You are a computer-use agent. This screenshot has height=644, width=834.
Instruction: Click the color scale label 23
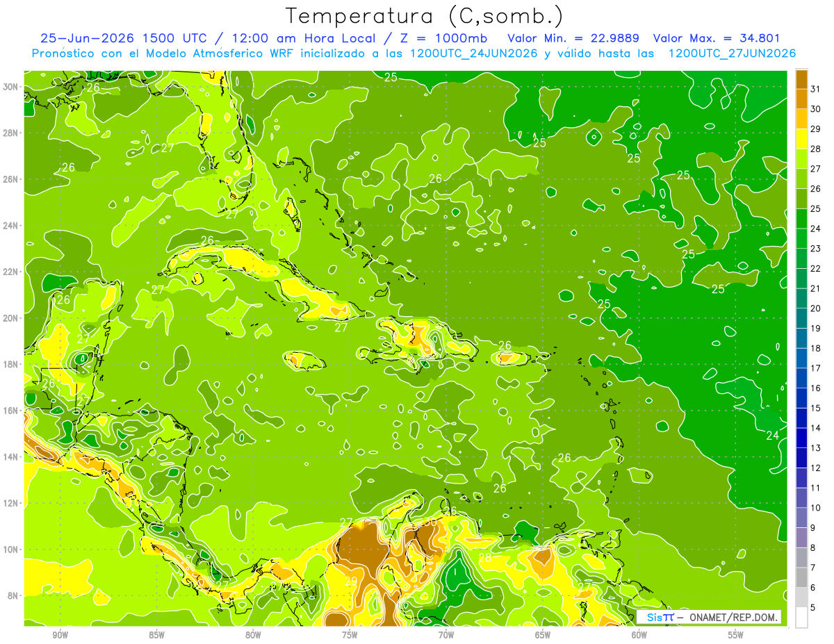816,249
